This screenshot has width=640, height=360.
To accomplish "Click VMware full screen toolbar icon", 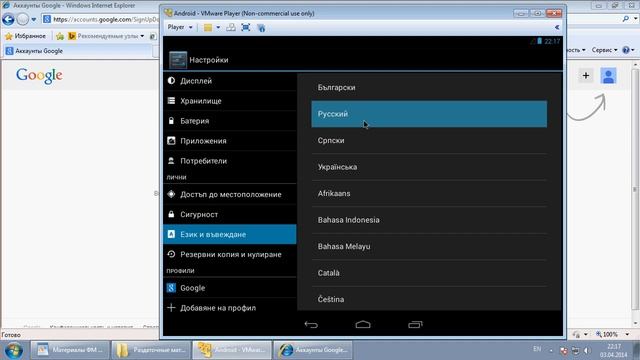I will (x=246, y=27).
